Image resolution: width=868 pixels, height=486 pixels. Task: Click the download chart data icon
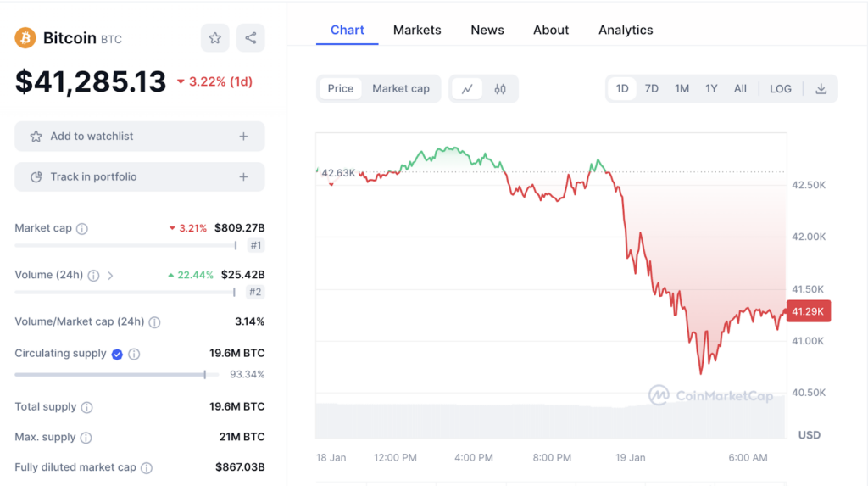coord(821,88)
